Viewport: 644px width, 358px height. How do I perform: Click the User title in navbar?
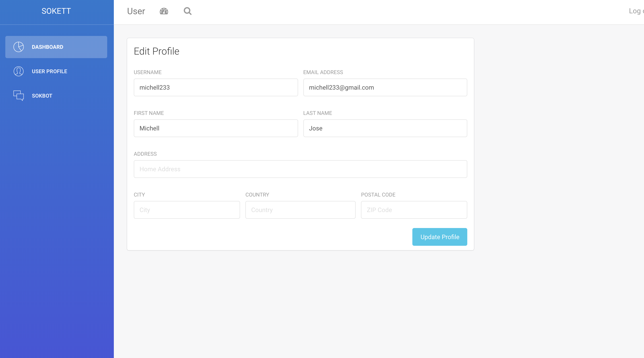136,11
